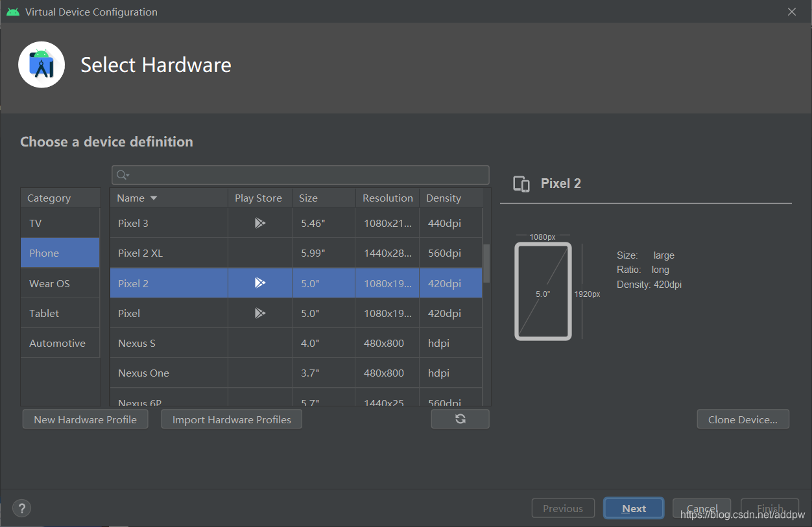Click the Density column header
This screenshot has height=527, width=812.
(451, 198)
